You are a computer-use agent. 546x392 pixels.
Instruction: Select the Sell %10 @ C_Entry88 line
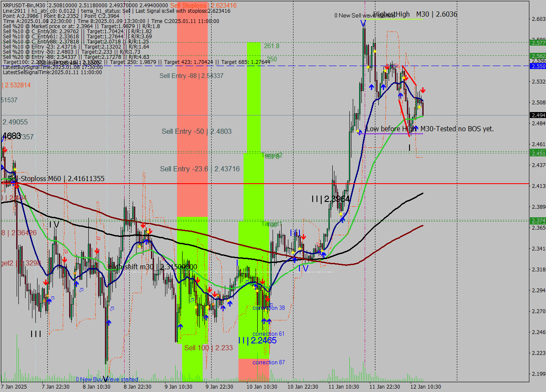coord(76,42)
